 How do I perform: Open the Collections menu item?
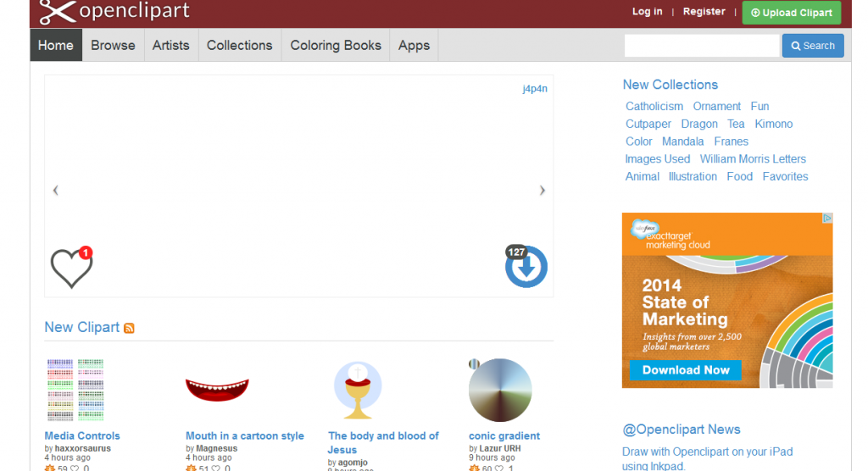(240, 46)
